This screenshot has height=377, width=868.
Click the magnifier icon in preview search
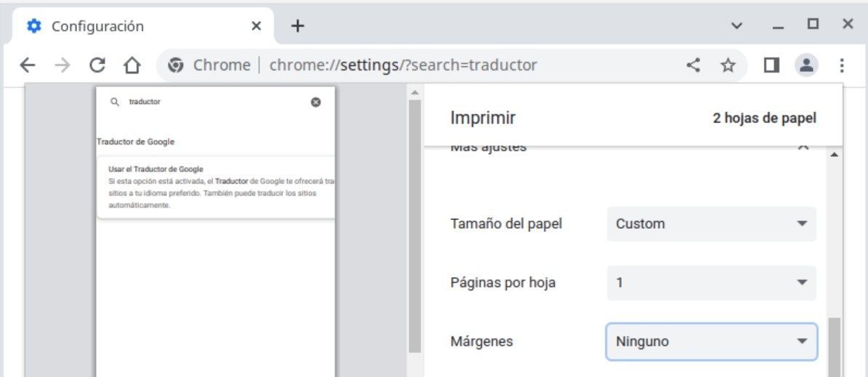(115, 102)
